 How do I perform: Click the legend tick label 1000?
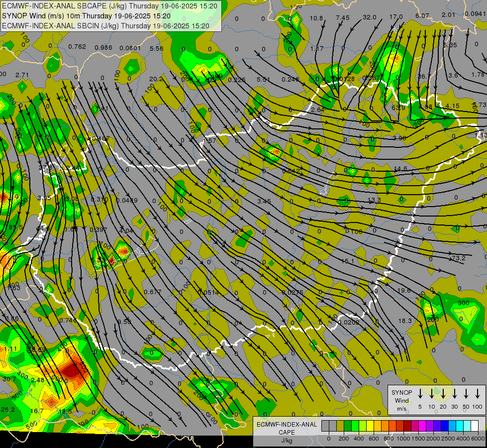click(x=403, y=439)
